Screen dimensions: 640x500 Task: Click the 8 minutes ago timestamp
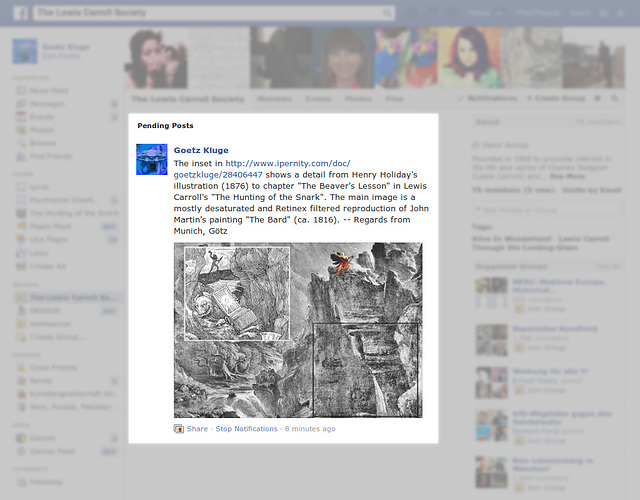(x=310, y=429)
